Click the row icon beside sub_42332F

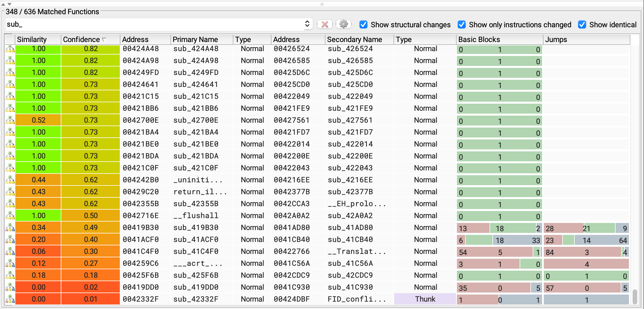[x=10, y=299]
